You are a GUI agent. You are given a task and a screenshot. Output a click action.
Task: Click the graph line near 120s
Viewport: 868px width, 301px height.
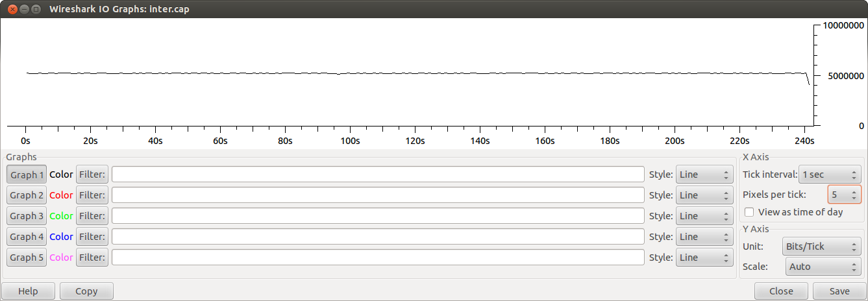pyautogui.click(x=415, y=73)
